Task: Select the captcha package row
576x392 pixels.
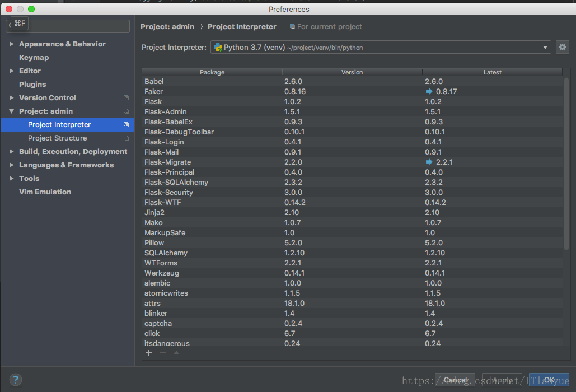Action: click(352, 323)
